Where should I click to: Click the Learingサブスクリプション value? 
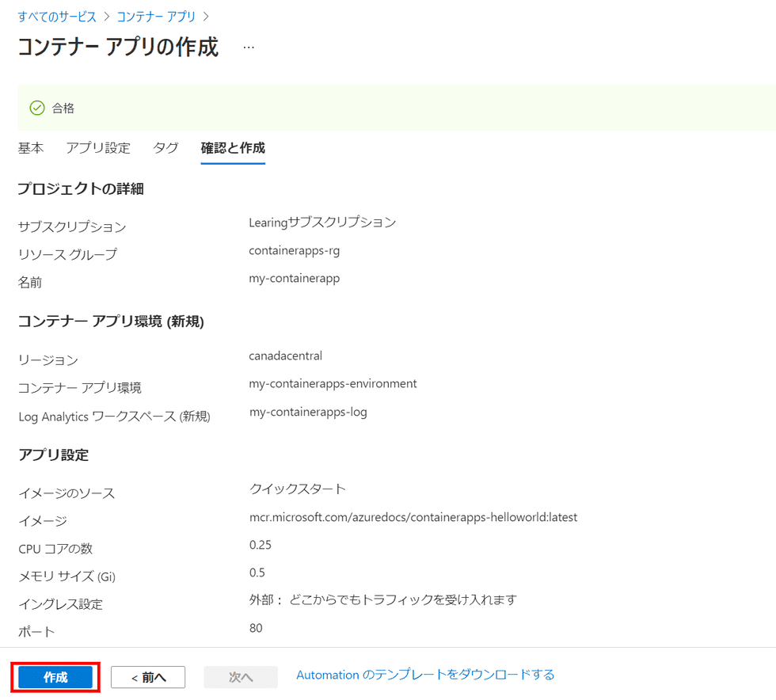pyautogui.click(x=322, y=223)
